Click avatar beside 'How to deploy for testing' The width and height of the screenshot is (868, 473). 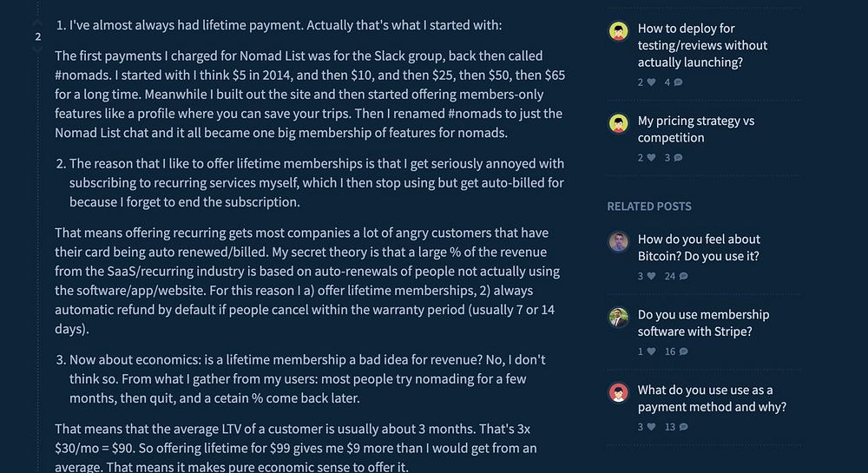[x=618, y=31]
